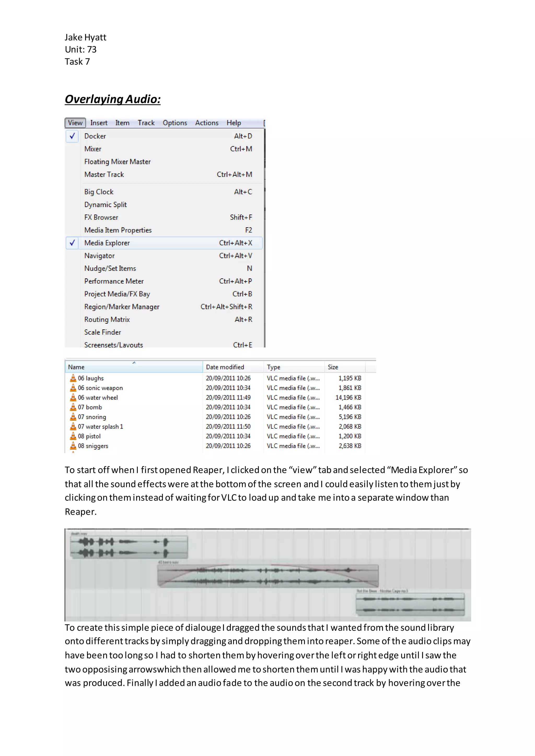Click VLC cone icon beside 08 sniggers
The image size is (535, 756).
click(73, 446)
